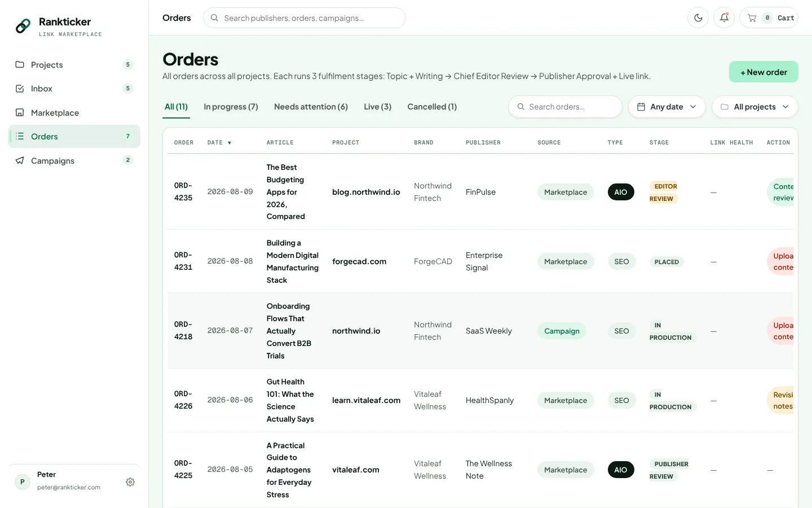Click the Marketplace store icon in sidebar
Screen dimensions: 812x508
pos(20,112)
